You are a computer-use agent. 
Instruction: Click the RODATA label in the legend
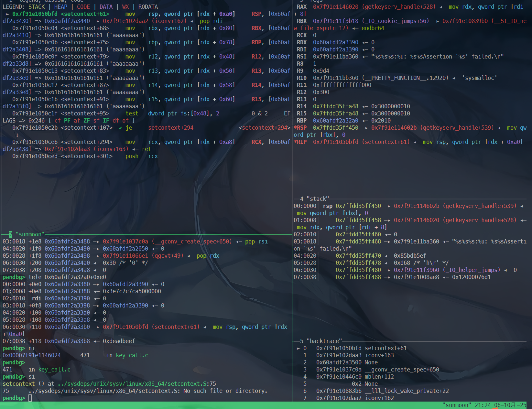[x=148, y=7]
